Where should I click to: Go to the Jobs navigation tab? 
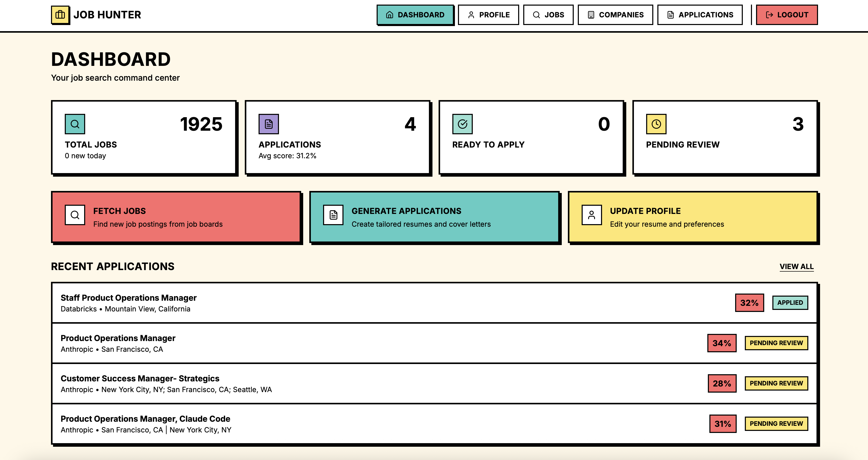tap(548, 15)
